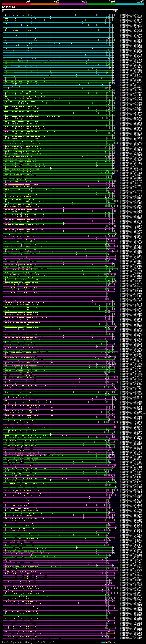Click hit label UniRef100_Q09085
The width and height of the screenshot is (146, 644).
[x=131, y=15]
